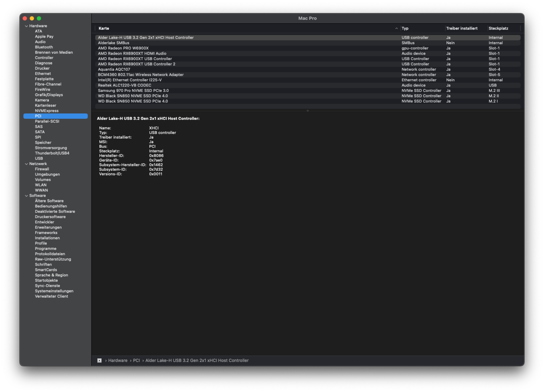Select Stromversorgung in the sidebar
Screen dimensions: 544x392
point(51,148)
